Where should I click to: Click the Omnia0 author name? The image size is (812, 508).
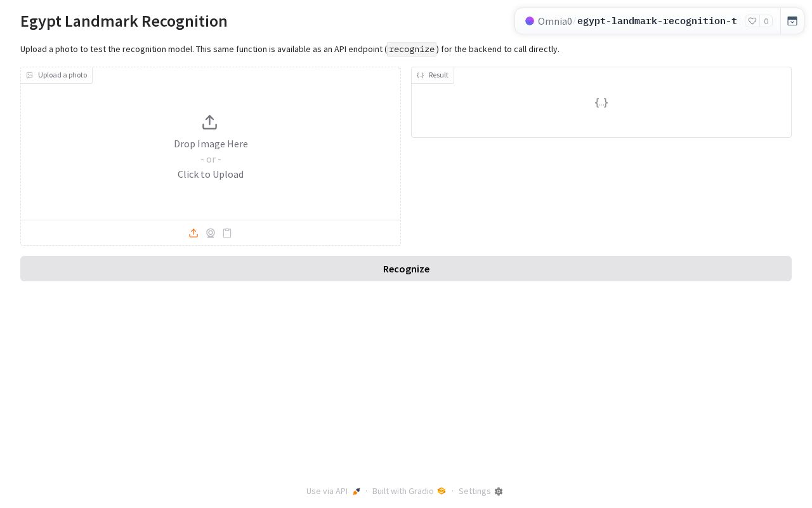coord(555,21)
